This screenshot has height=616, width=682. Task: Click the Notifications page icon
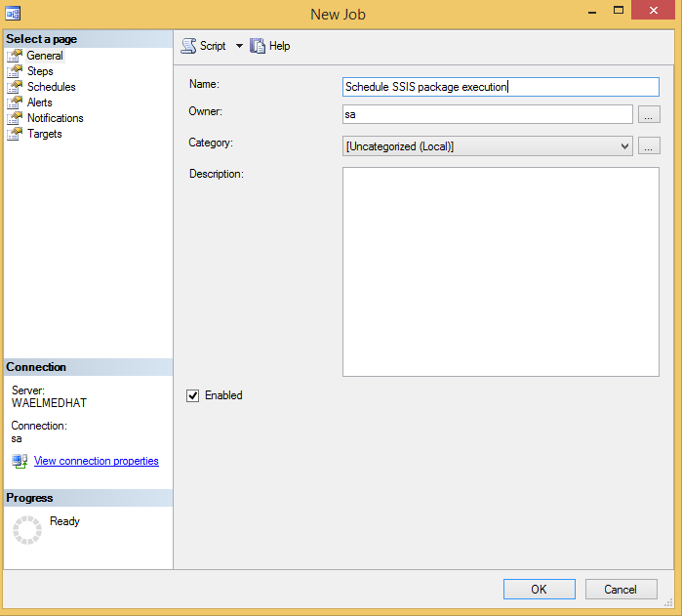point(15,119)
